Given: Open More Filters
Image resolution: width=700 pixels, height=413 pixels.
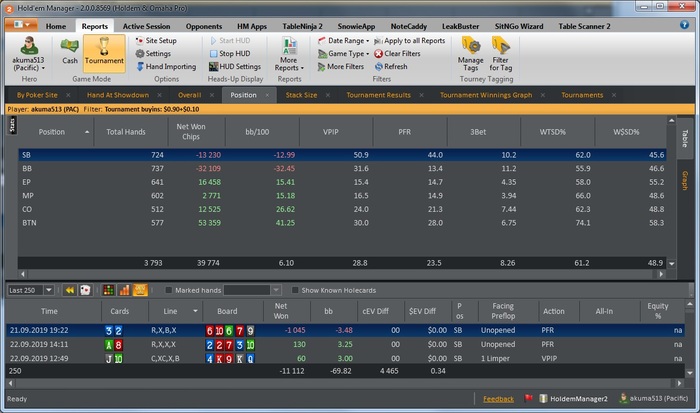Looking at the screenshot, I should point(341,67).
